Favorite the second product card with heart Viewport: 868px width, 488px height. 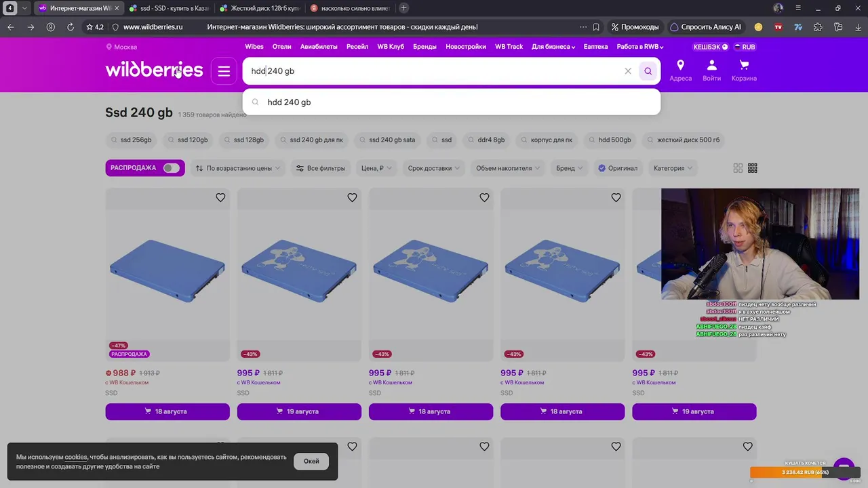tap(352, 197)
